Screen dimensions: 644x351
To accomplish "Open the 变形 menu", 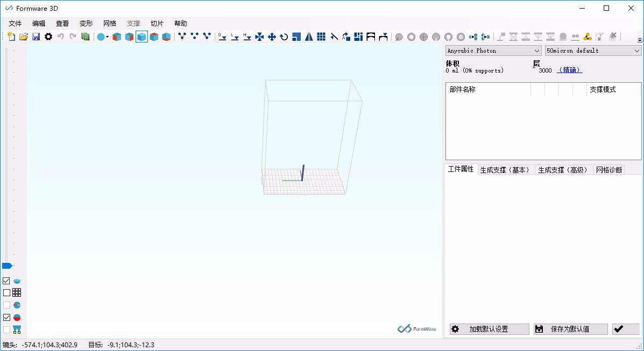I will tap(86, 24).
